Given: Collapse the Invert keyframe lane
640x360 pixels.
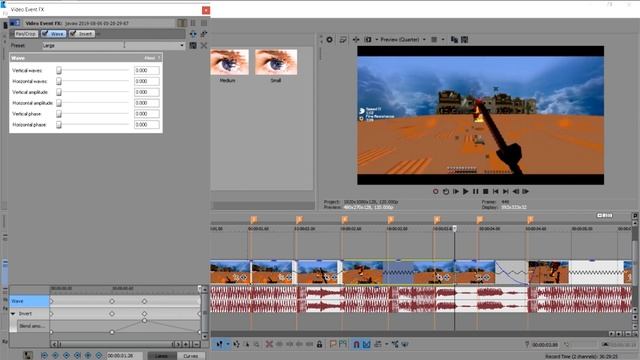Looking at the screenshot, I should click(13, 314).
